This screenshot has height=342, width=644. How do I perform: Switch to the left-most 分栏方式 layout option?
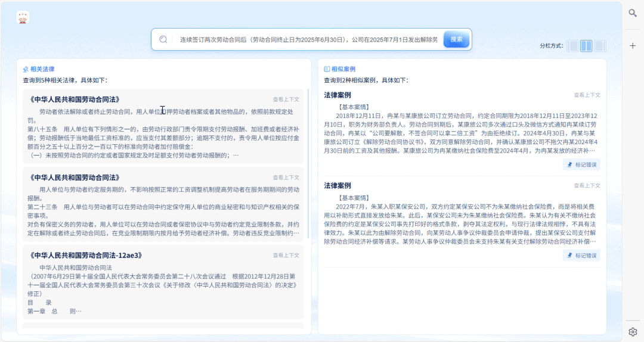pyautogui.click(x=572, y=46)
